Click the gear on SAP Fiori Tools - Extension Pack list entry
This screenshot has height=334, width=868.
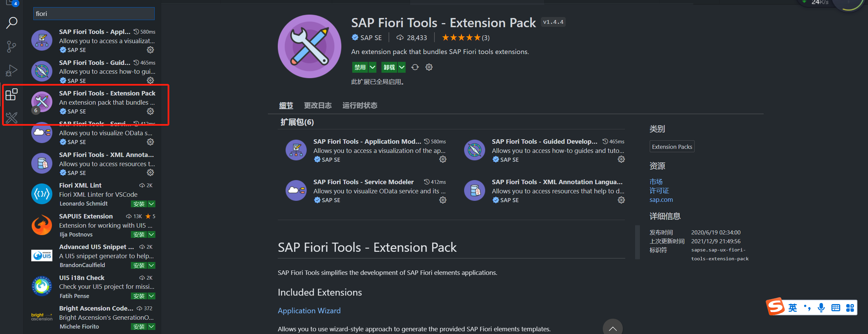pyautogui.click(x=150, y=111)
